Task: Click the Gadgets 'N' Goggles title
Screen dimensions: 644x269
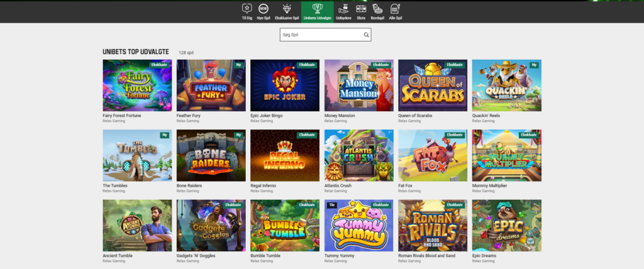Action: point(196,256)
